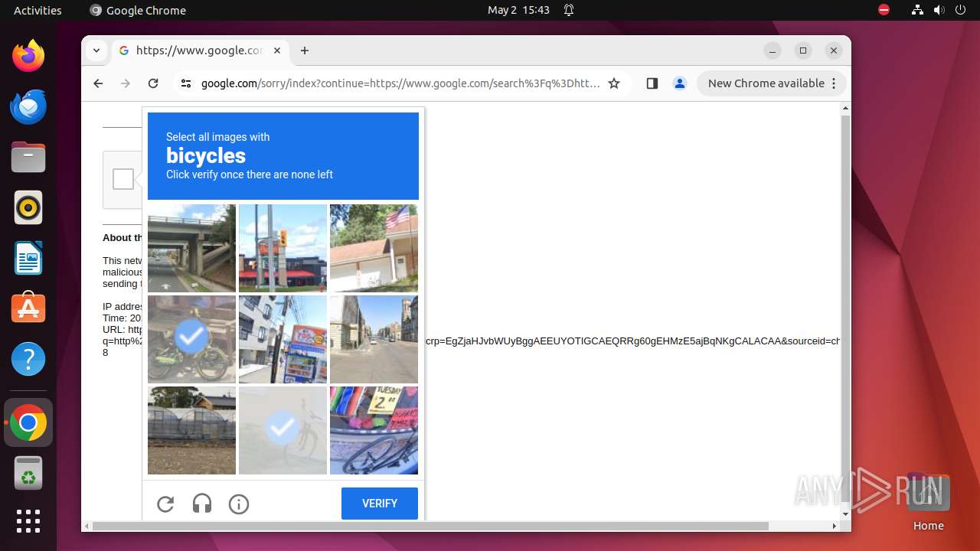Bookmark this tab with star icon

614,83
